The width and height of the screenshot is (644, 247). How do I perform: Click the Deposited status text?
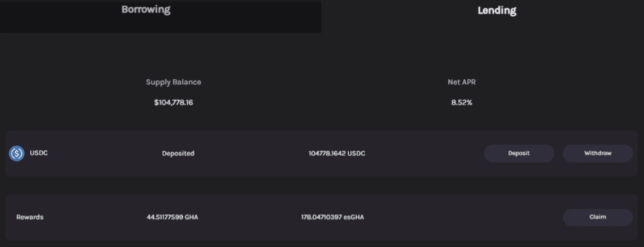tap(178, 154)
